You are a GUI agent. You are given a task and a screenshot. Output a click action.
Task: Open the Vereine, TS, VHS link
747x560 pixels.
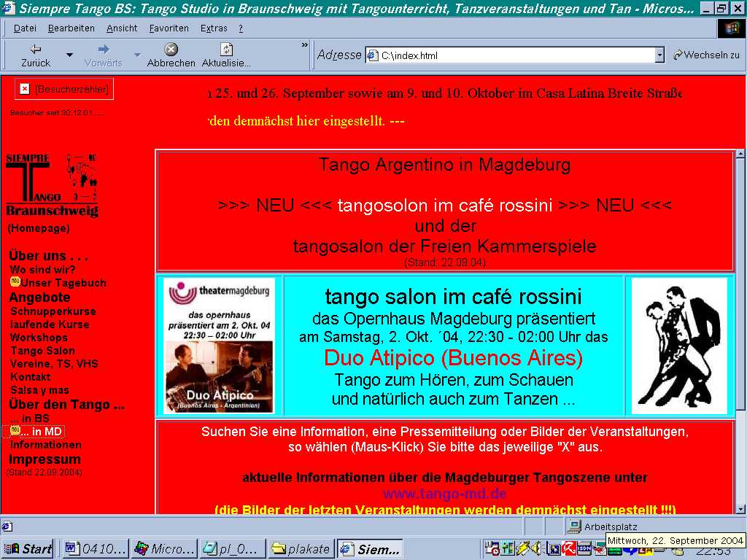click(x=54, y=364)
